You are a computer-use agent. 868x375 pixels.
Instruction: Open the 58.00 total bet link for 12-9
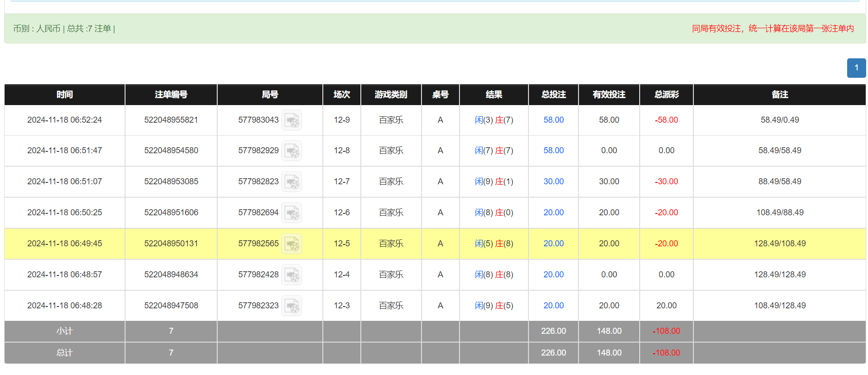554,120
